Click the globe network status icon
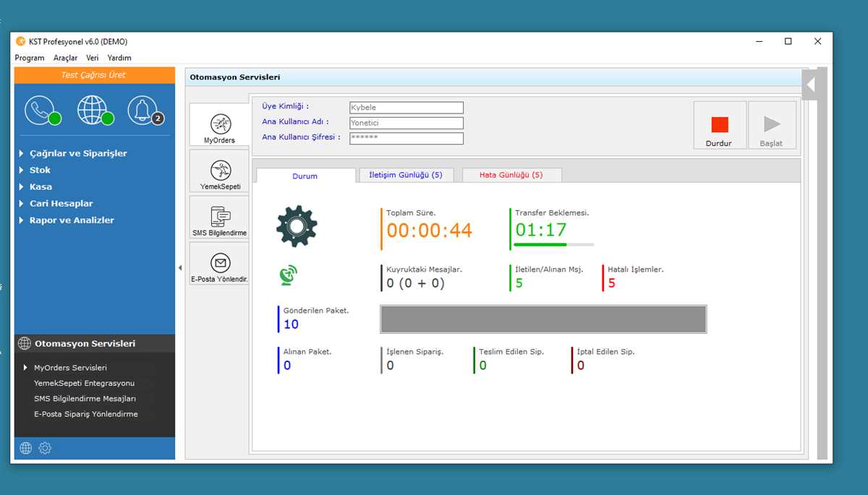 [x=96, y=111]
